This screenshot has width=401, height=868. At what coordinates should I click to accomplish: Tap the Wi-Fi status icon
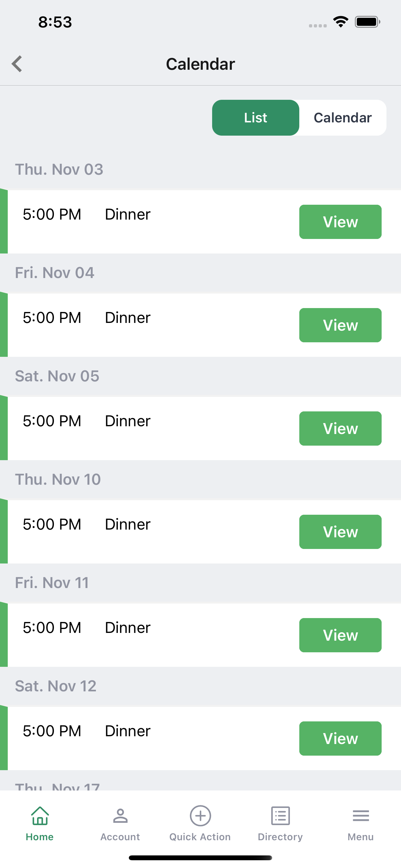[341, 22]
